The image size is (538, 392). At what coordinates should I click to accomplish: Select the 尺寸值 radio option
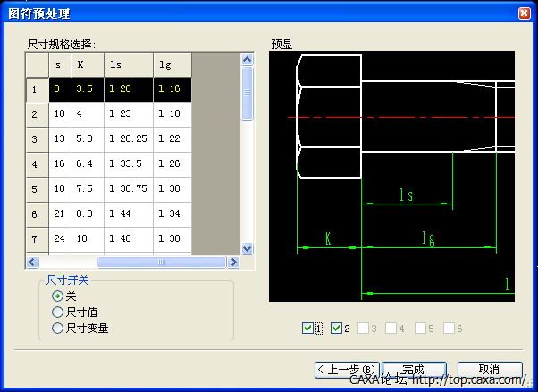58,313
